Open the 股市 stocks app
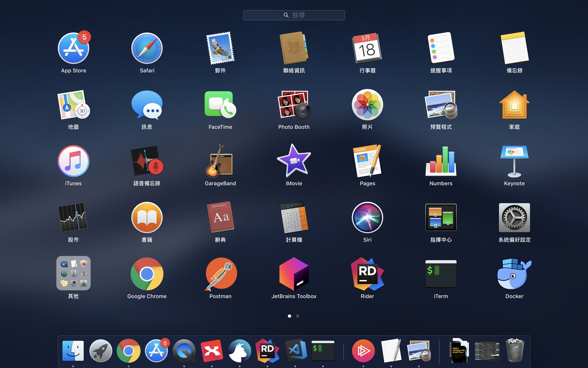The height and width of the screenshot is (368, 588). point(73,218)
